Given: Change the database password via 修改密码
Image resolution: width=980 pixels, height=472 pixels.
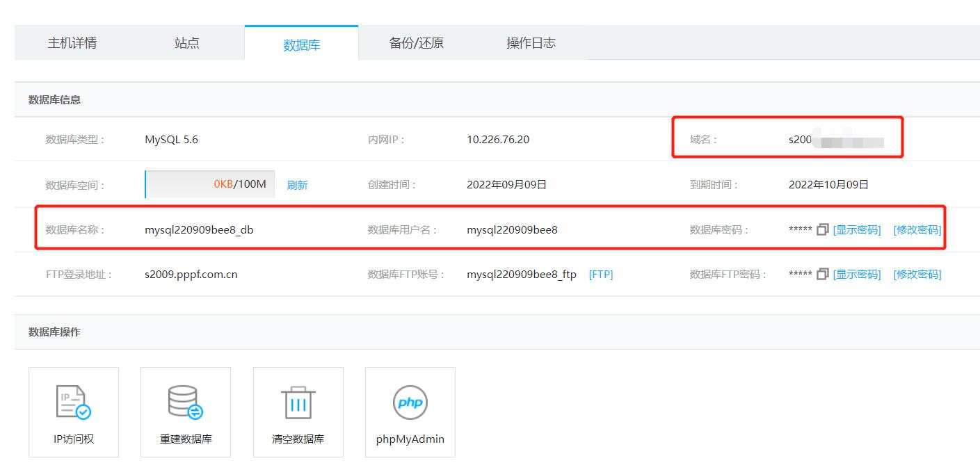Looking at the screenshot, I should click(x=917, y=229).
